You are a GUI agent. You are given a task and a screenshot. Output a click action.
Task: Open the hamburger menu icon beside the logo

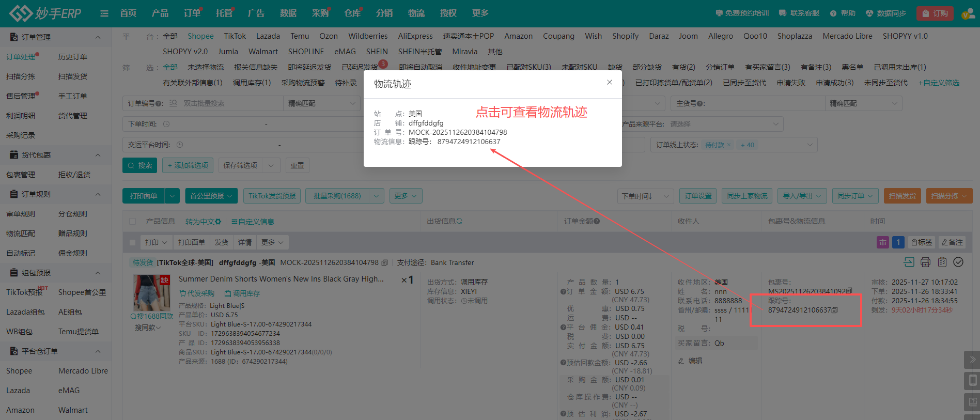(x=104, y=13)
